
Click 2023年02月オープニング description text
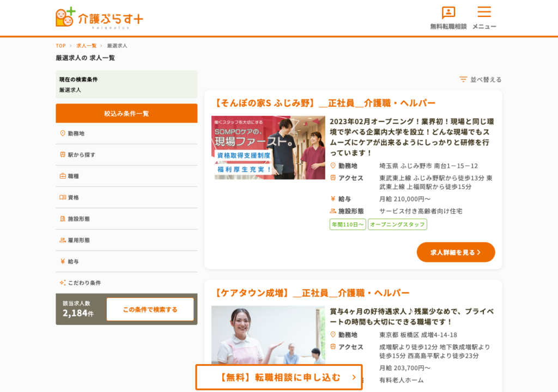pos(412,137)
